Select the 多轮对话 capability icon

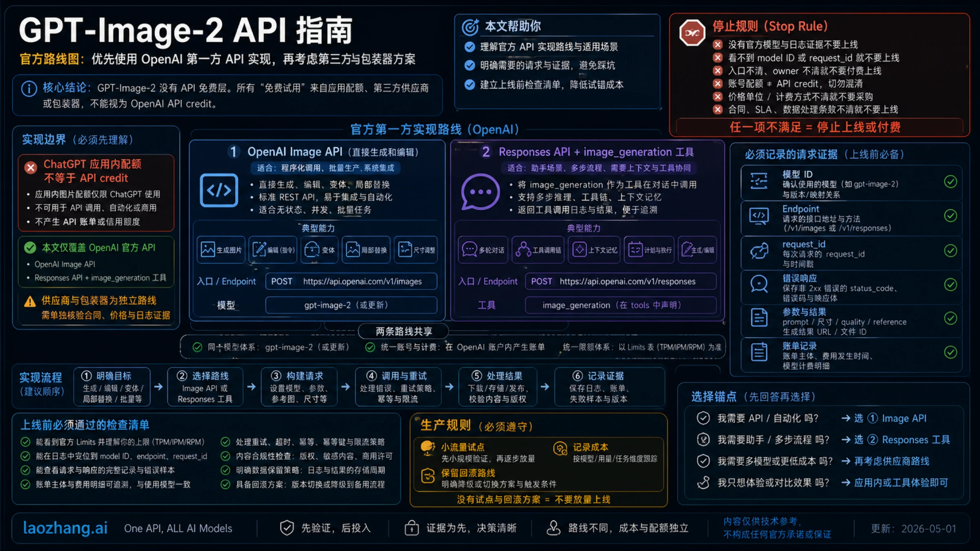click(469, 249)
